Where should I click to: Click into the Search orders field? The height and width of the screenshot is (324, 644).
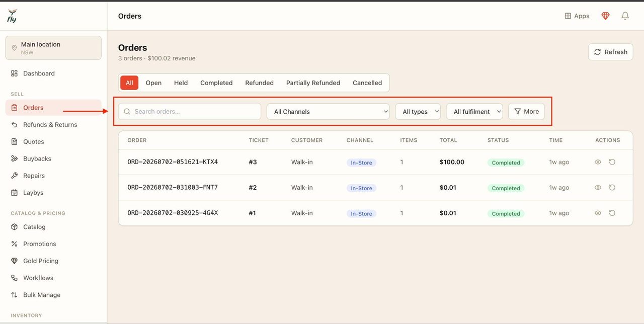190,112
